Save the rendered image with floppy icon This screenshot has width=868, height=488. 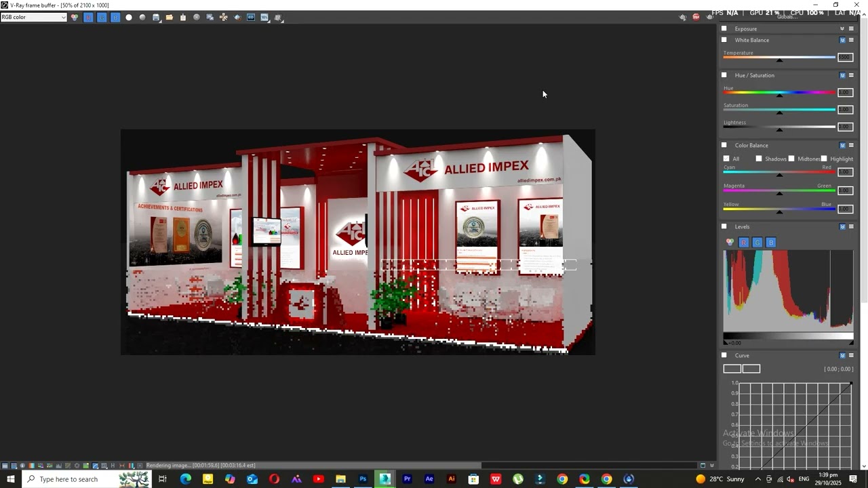point(156,17)
